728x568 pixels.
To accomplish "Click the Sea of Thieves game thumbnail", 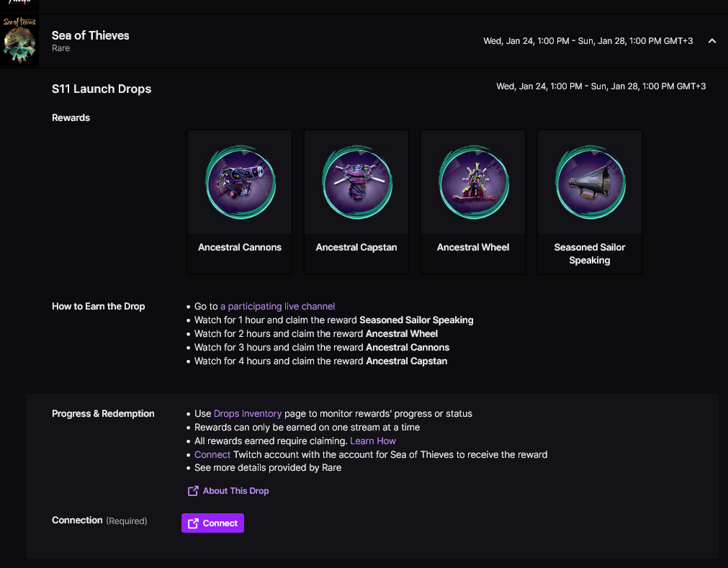I will pos(19,41).
